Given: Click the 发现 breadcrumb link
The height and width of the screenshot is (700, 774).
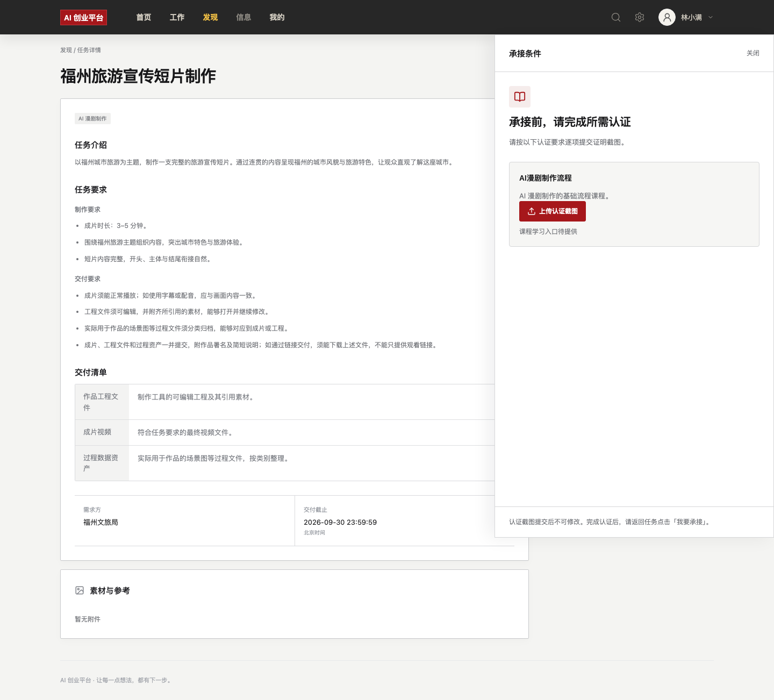Looking at the screenshot, I should (66, 50).
